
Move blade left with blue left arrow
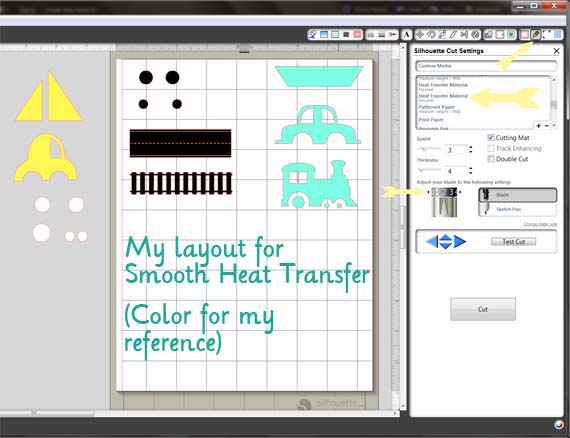tap(431, 241)
